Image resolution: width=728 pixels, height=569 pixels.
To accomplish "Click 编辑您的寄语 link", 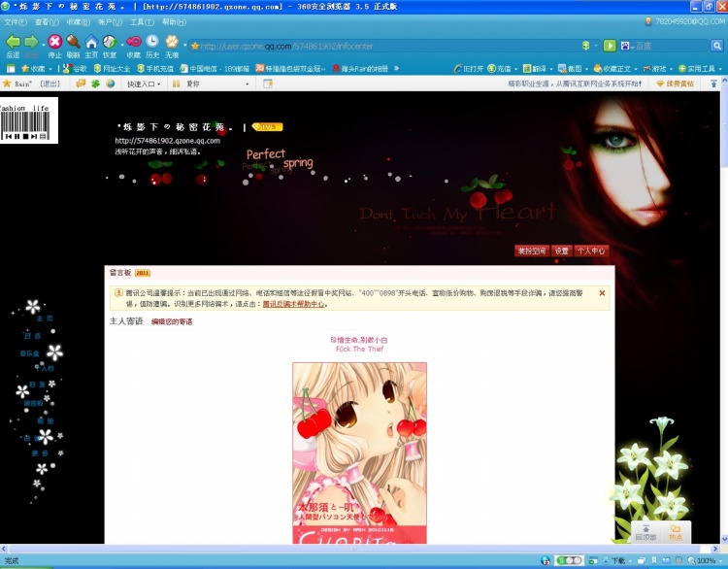I will pos(171,321).
